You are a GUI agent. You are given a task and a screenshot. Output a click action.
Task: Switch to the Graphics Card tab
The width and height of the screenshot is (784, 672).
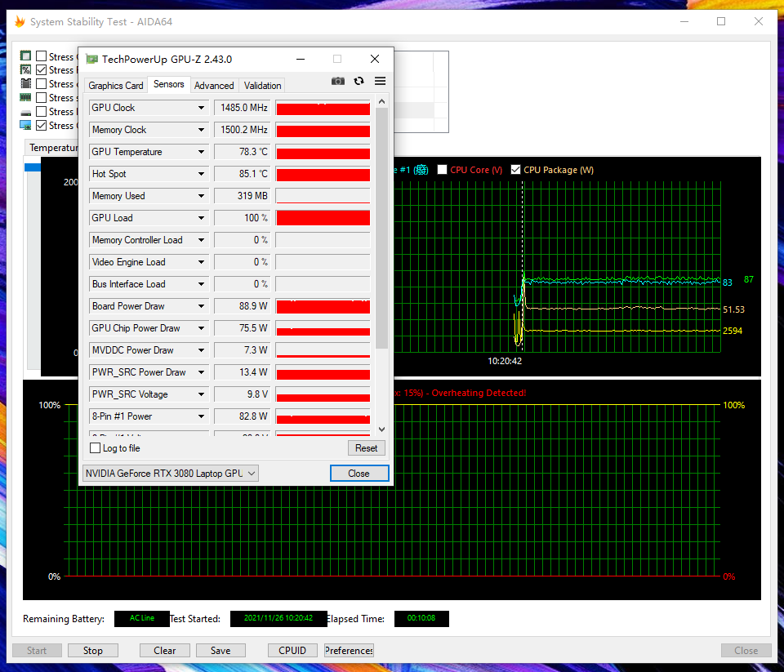[x=115, y=86]
